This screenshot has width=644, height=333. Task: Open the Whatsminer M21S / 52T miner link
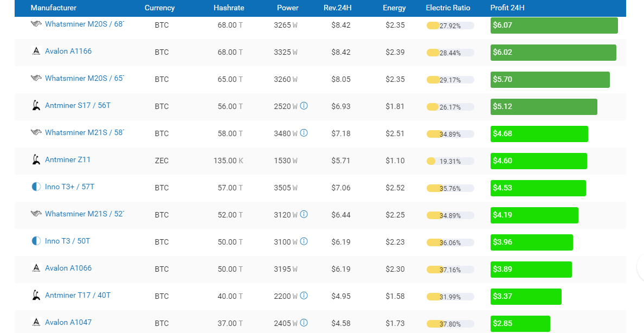click(84, 214)
